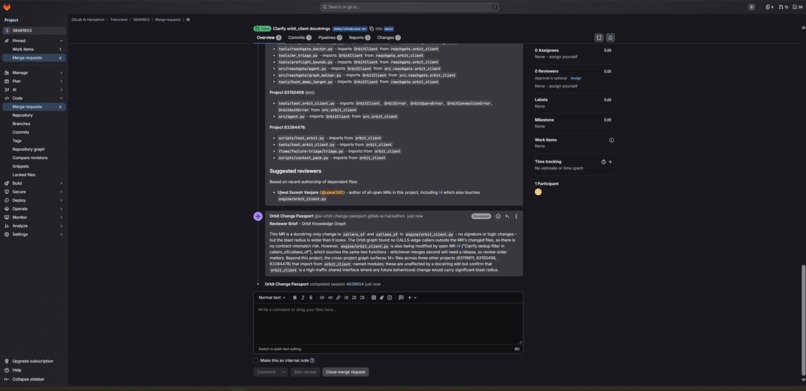Open Comment button type dropdown arrow

(283, 372)
